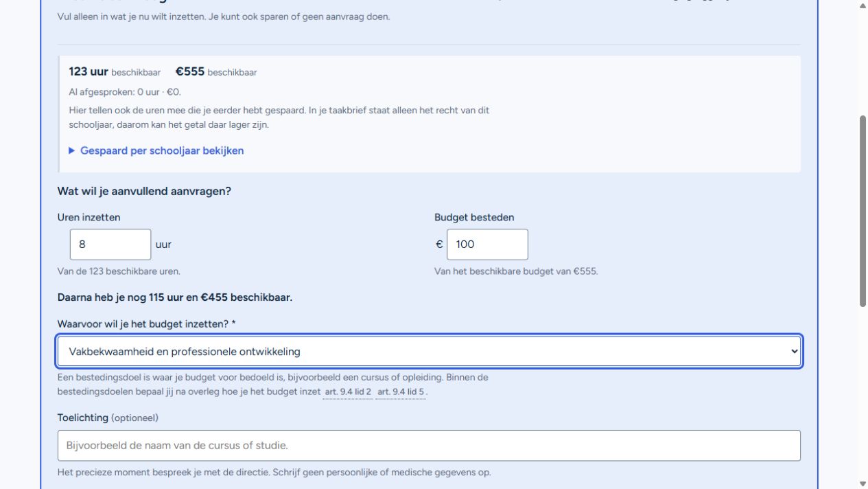This screenshot has height=489, width=868.
Task: Click the 'Uren inzetten' field label
Action: pyautogui.click(x=89, y=217)
